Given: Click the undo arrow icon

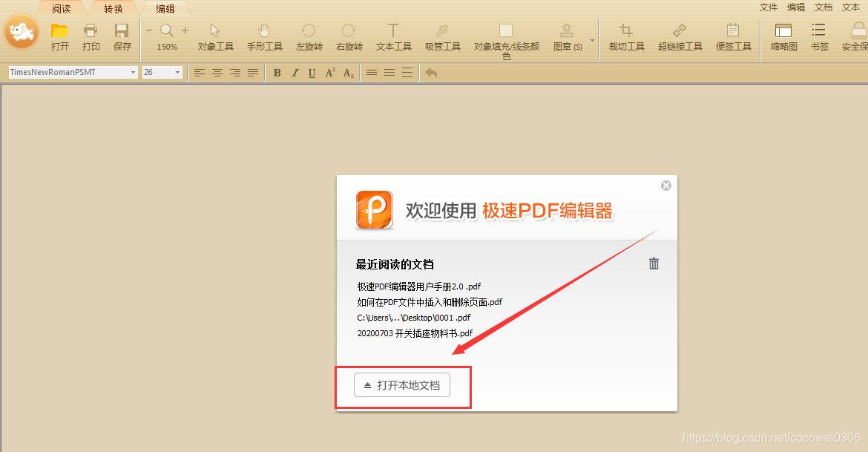Looking at the screenshot, I should coord(431,73).
